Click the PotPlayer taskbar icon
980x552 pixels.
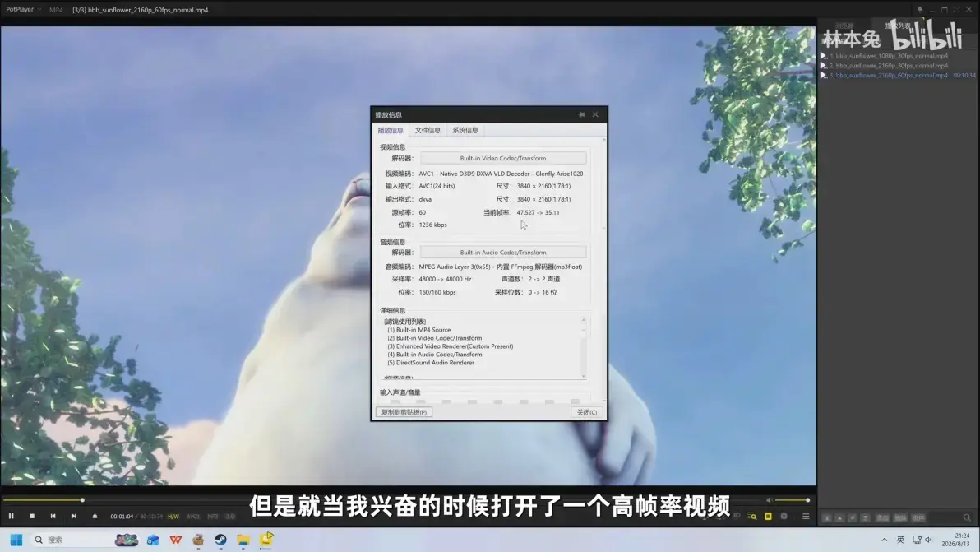point(266,540)
